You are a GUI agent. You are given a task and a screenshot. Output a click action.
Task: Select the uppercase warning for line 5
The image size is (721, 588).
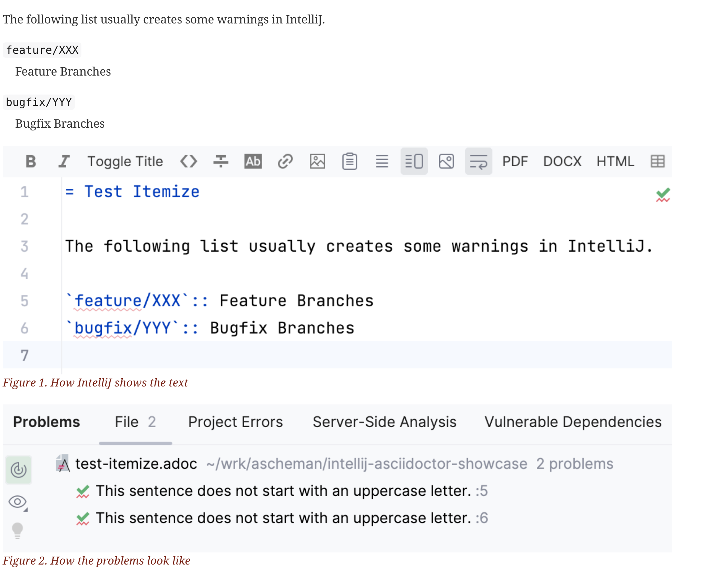tap(283, 491)
